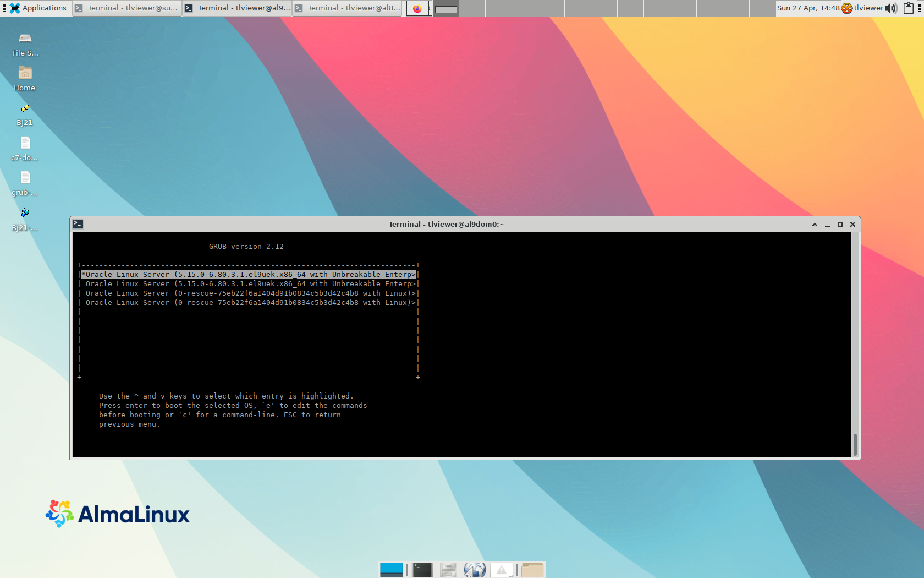
Task: Open the terminal window menu icon
Action: (x=78, y=224)
